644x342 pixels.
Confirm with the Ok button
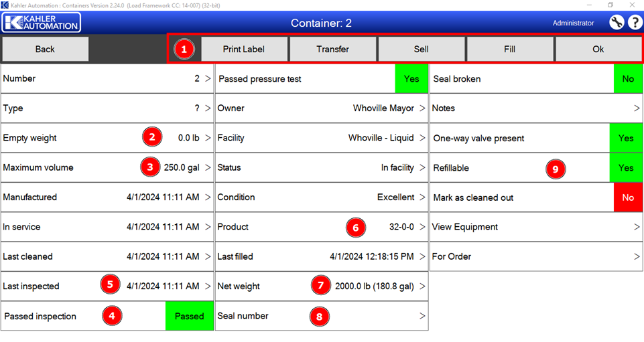click(x=598, y=50)
